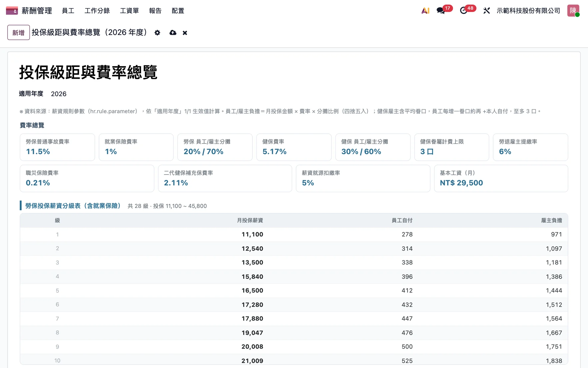Click the 勞保普通事故費率 11.5% card
588x368 pixels.
point(57,147)
